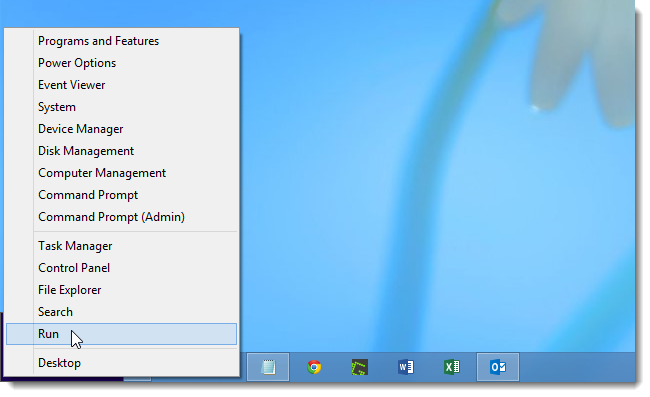Image resolution: width=650 pixels, height=397 pixels.
Task: Open Microsoft Excel from the taskbar
Action: (451, 367)
